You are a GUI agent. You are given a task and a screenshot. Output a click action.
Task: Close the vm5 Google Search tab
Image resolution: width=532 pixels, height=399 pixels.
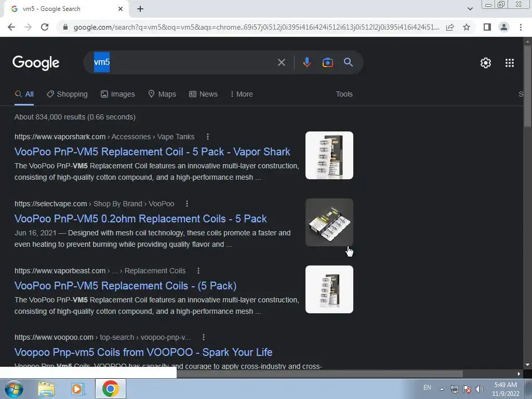(121, 9)
